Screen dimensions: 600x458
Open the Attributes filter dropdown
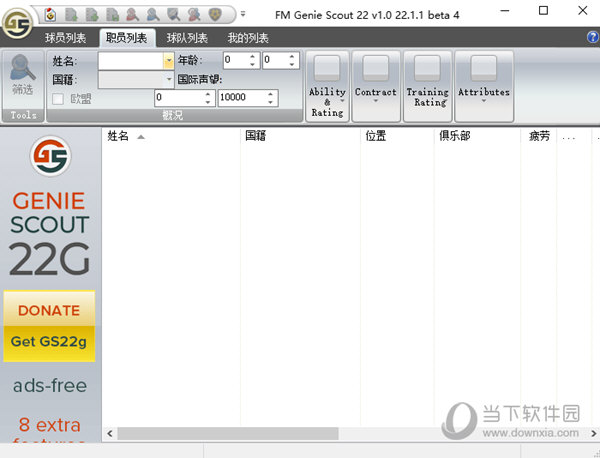(484, 86)
